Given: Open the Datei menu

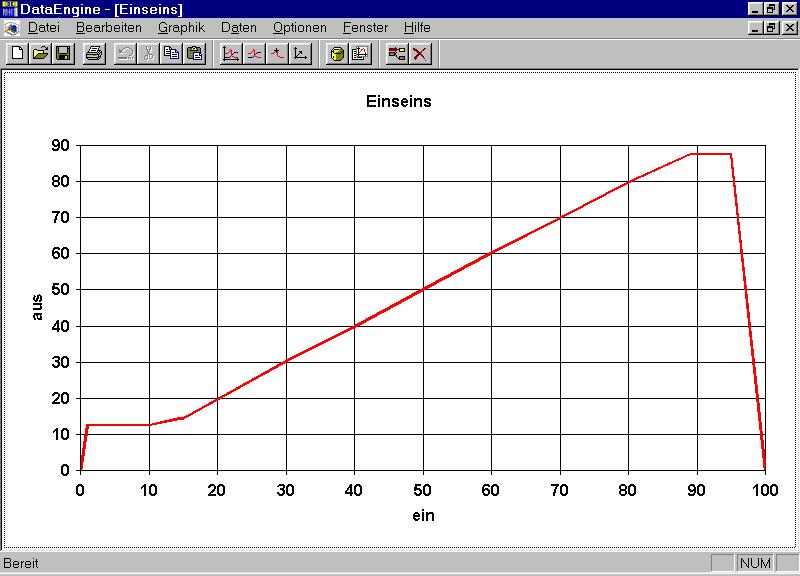Looking at the screenshot, I should tap(44, 28).
